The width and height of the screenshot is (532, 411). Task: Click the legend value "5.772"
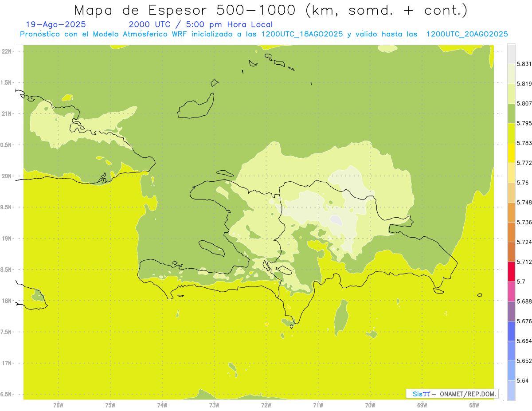[x=524, y=163]
